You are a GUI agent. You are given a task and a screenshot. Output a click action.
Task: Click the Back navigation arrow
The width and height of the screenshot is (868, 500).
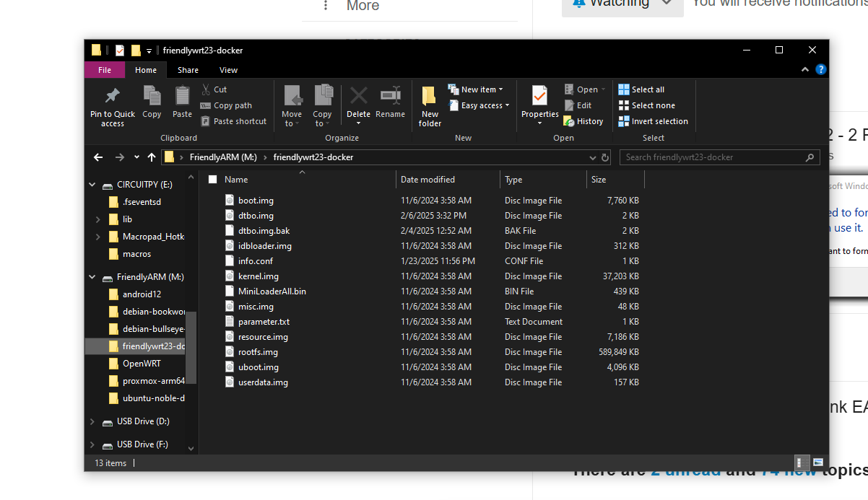coord(98,157)
